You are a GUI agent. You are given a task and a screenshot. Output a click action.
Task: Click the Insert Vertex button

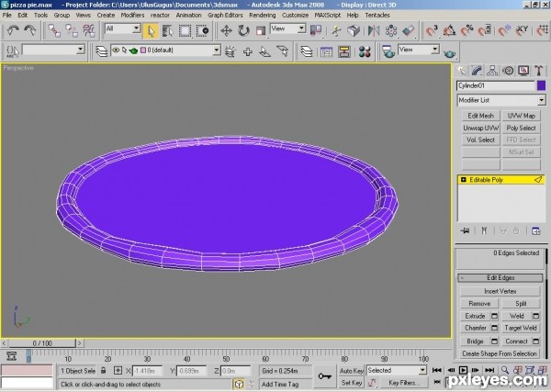pos(500,291)
